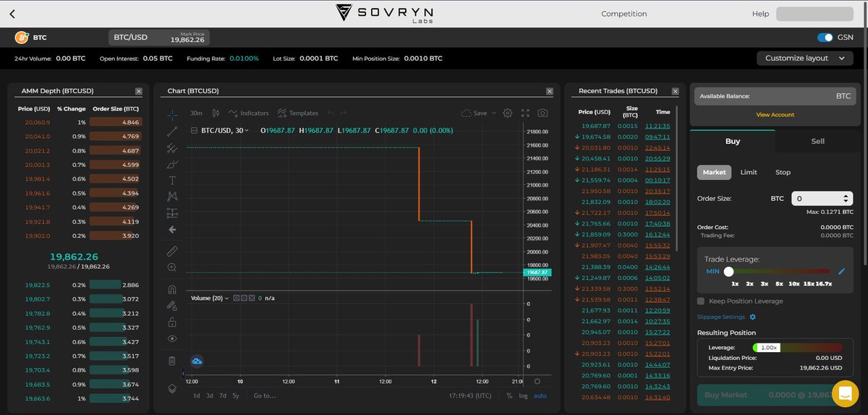The image size is (868, 415).
Task: Collapse the BTC/USD legend toggle box
Action: [x=194, y=131]
